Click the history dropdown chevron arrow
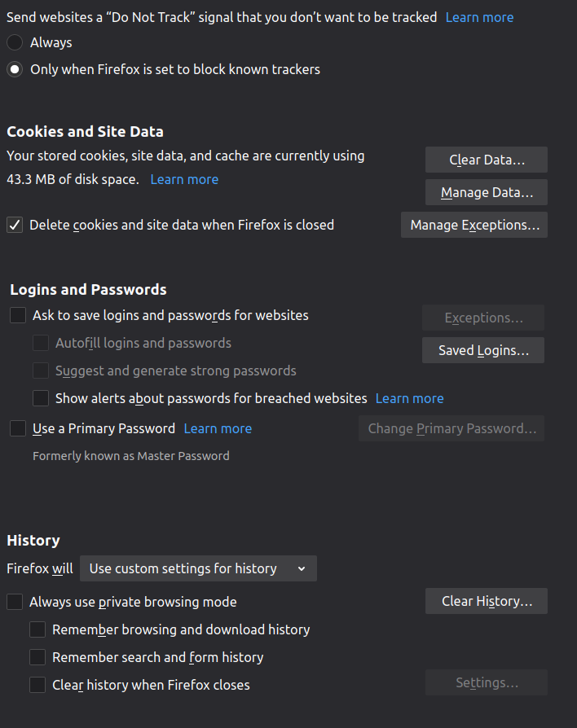 tap(302, 568)
